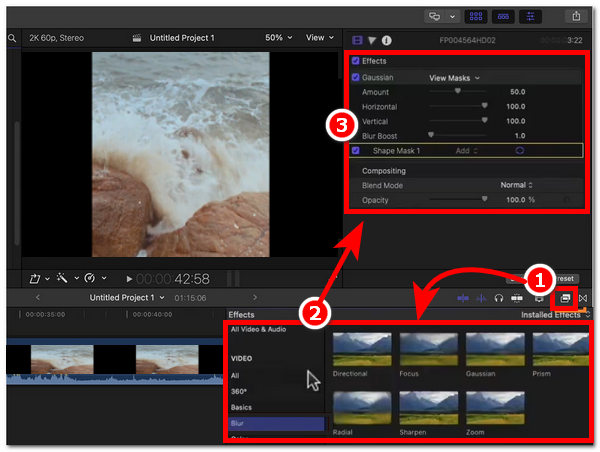Viewport: 600px width, 452px height.
Task: Select the Blur effects category
Action: click(276, 423)
